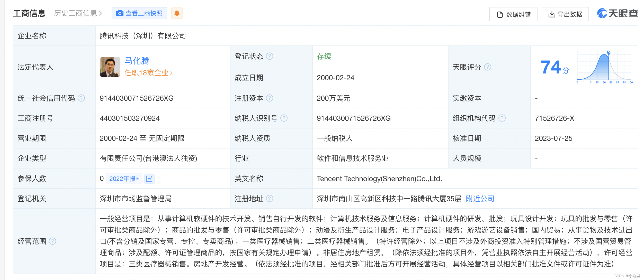
Task: Click 附近公司 nearby companies link
Action: click(480, 199)
